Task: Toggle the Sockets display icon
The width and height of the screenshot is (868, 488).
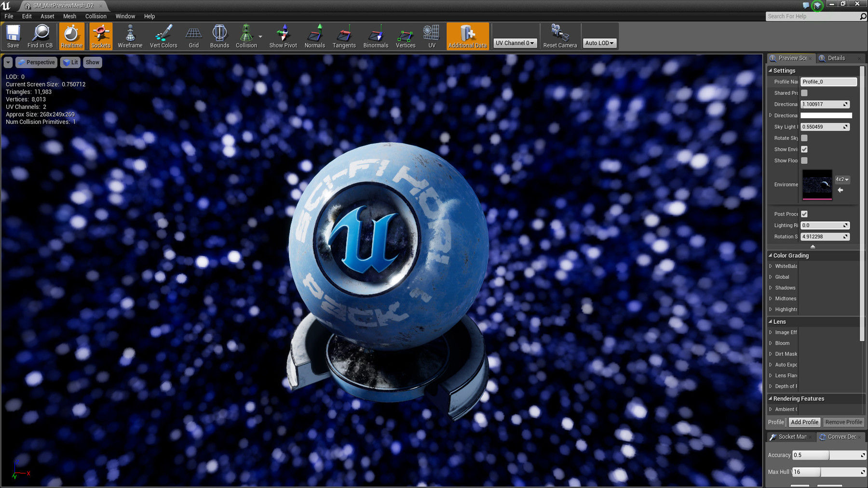Action: [x=101, y=36]
